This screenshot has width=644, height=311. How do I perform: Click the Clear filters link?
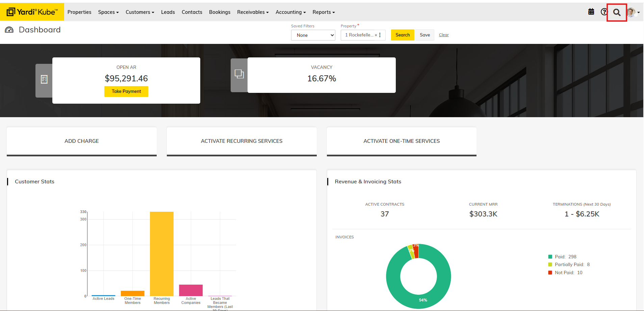pyautogui.click(x=444, y=35)
